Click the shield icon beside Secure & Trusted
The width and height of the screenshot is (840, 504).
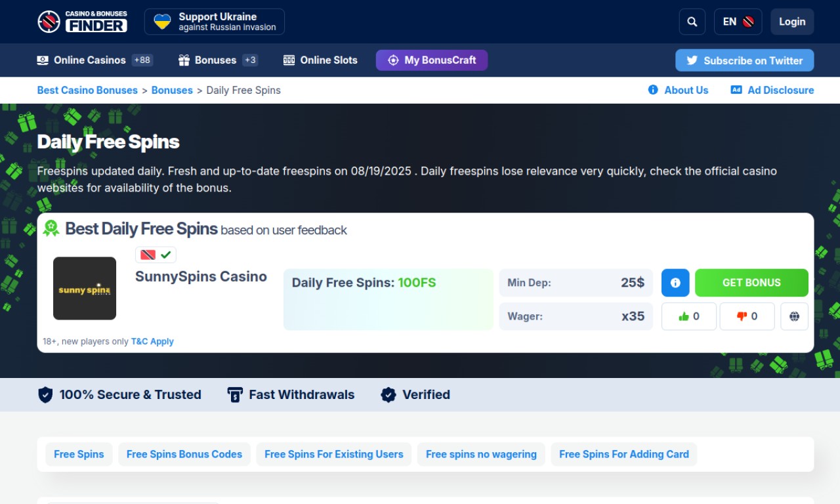(x=45, y=394)
